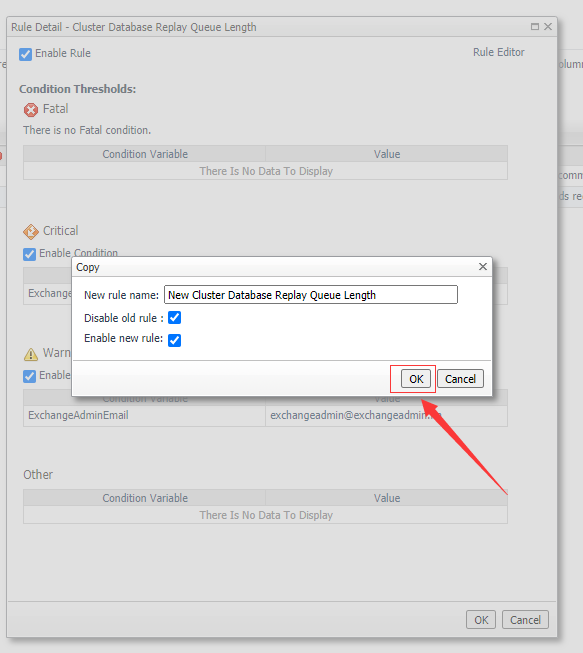Click the Critical severity icon
Image resolution: width=583 pixels, height=653 pixels.
pos(31,232)
